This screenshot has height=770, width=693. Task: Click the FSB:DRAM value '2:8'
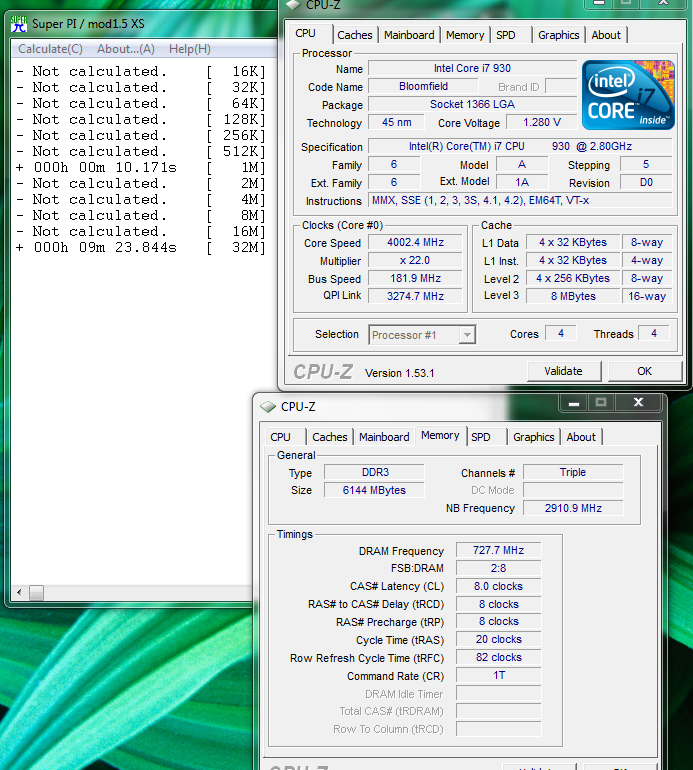pyautogui.click(x=499, y=568)
